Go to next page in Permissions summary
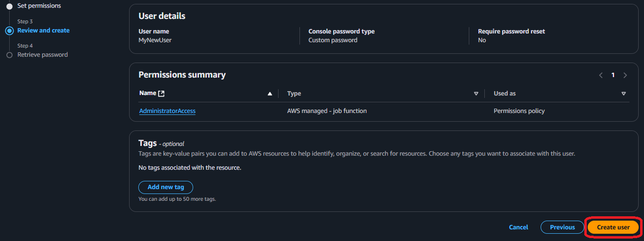 pyautogui.click(x=625, y=75)
